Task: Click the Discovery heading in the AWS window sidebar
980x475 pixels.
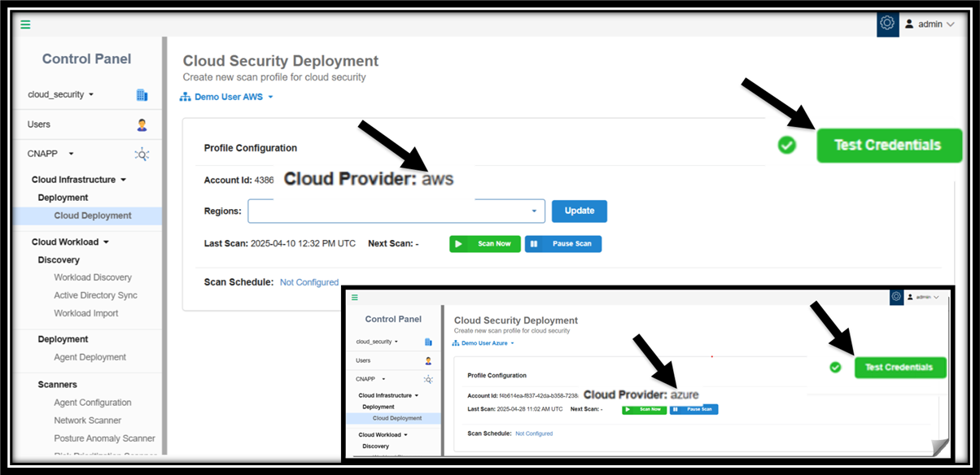Action: pyautogui.click(x=59, y=260)
